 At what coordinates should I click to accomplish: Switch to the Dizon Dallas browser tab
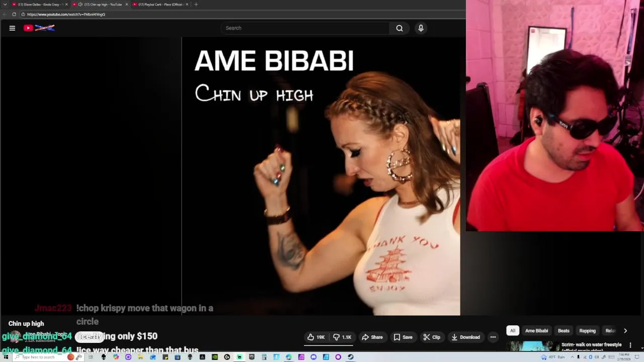40,5
